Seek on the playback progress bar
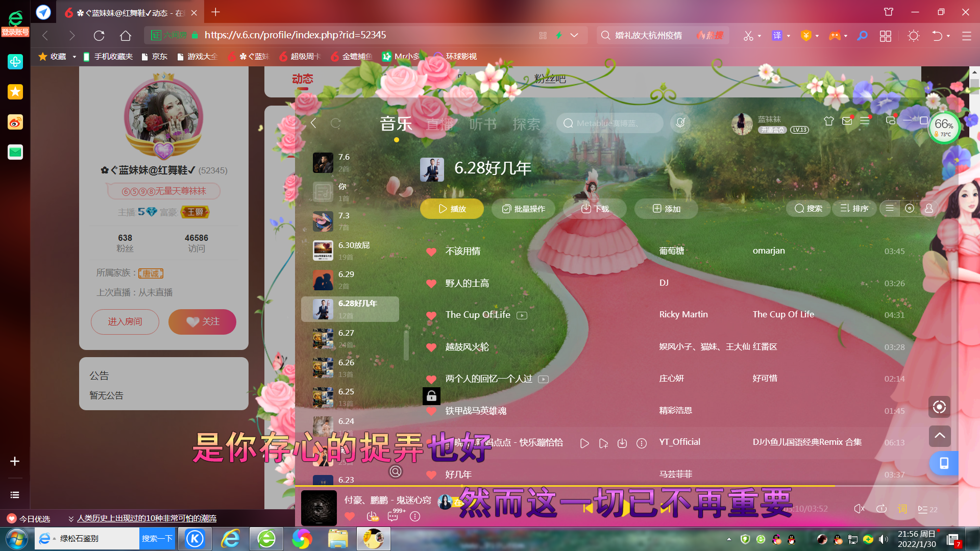The image size is (980, 551). 626,486
